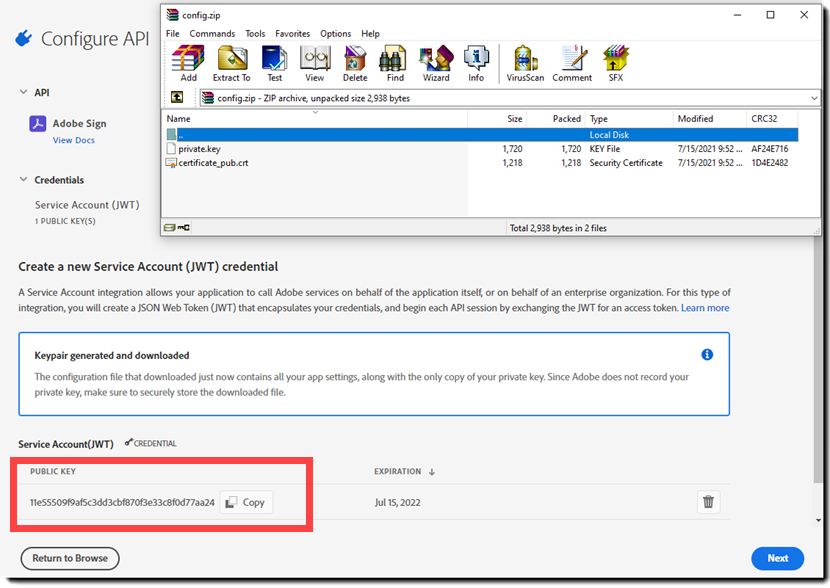
Task: Sort files by Modified column
Action: point(710,119)
